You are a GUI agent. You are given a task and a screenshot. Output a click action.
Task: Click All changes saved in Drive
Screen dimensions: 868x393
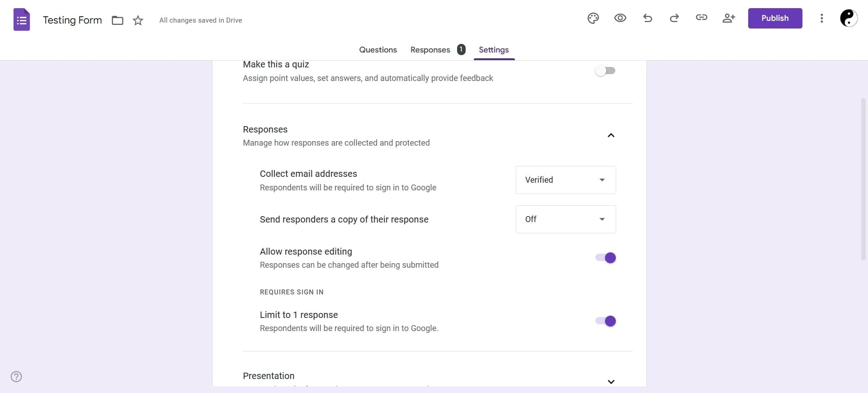(201, 20)
